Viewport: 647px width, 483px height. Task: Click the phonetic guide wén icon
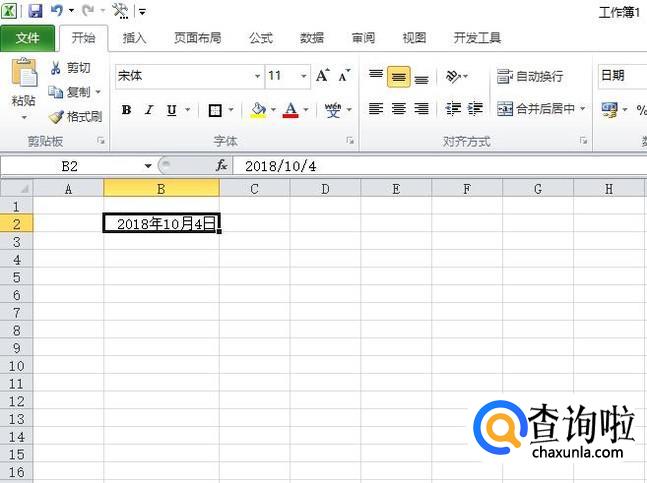click(x=333, y=110)
